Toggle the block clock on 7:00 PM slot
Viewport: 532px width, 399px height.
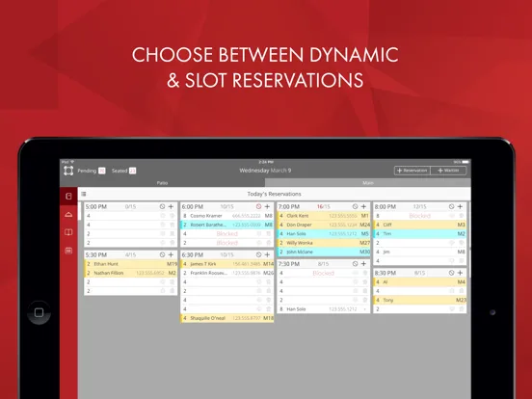[x=355, y=206]
